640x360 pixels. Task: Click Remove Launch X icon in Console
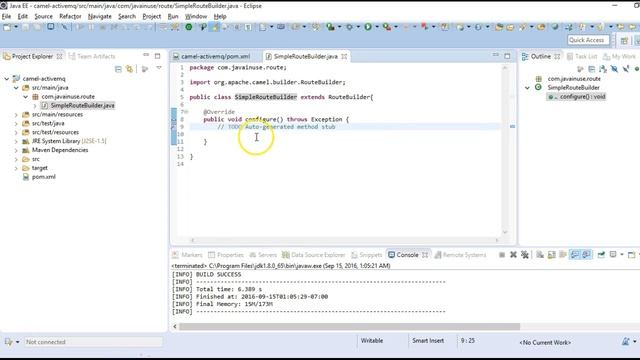tap(513, 255)
